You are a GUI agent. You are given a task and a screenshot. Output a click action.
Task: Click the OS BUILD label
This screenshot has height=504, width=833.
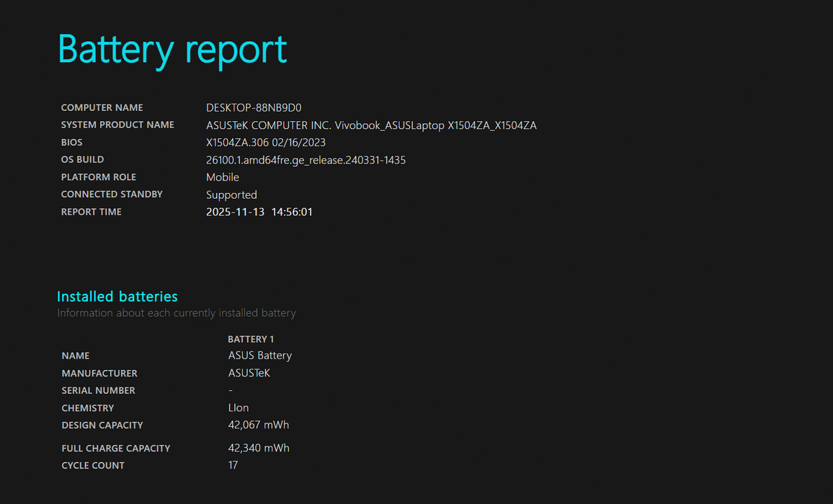[x=82, y=159]
